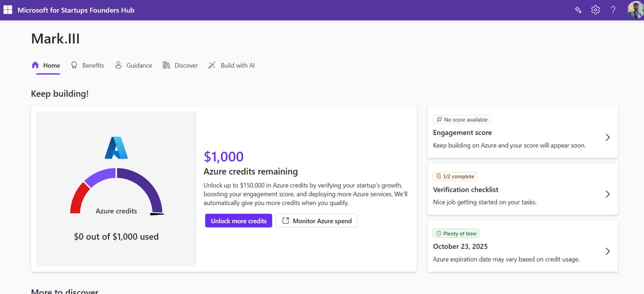Click the checklist icon beside 1/2 complete
The width and height of the screenshot is (644, 294).
(439, 176)
